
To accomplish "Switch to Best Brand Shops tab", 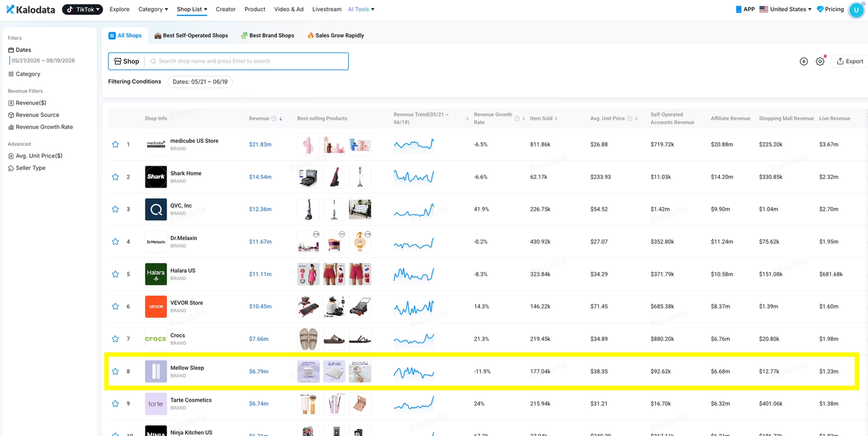I will pyautogui.click(x=267, y=36).
